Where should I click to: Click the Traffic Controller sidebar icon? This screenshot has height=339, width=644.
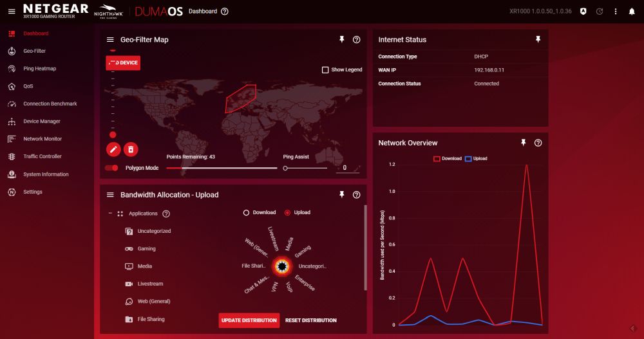pos(12,156)
